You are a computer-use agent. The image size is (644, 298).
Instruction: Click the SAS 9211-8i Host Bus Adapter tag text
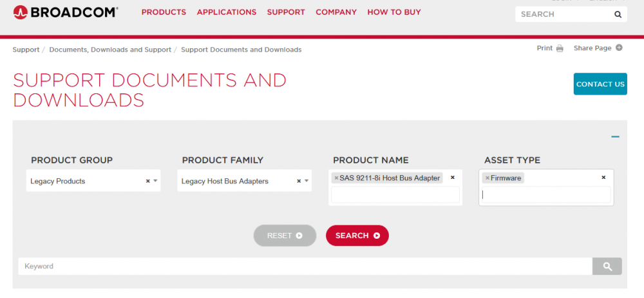(x=390, y=178)
